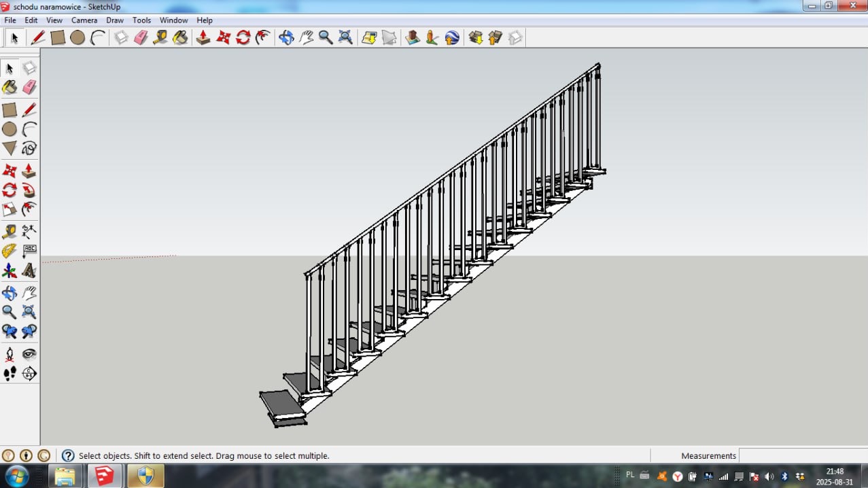Choose the 3D Text tool

(30, 271)
